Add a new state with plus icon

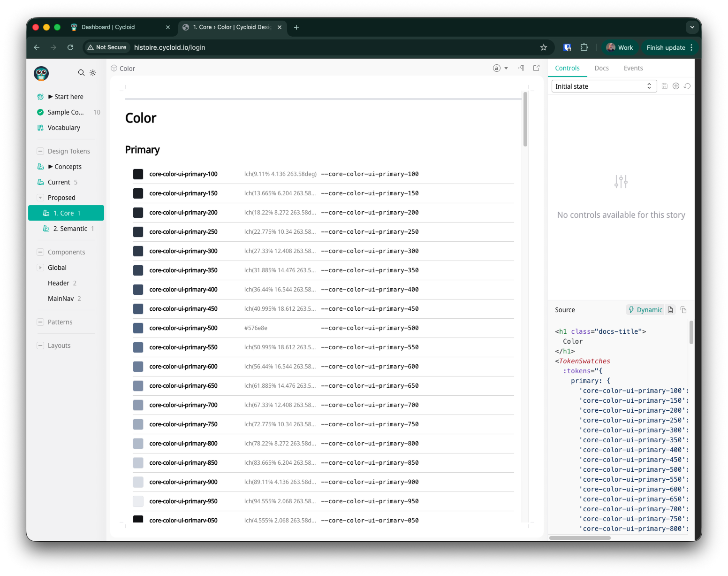pos(676,86)
